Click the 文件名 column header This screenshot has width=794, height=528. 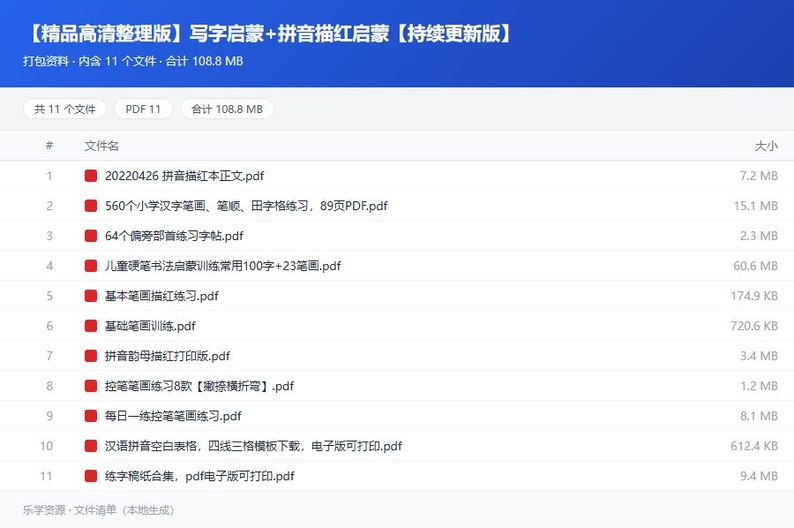[101, 146]
